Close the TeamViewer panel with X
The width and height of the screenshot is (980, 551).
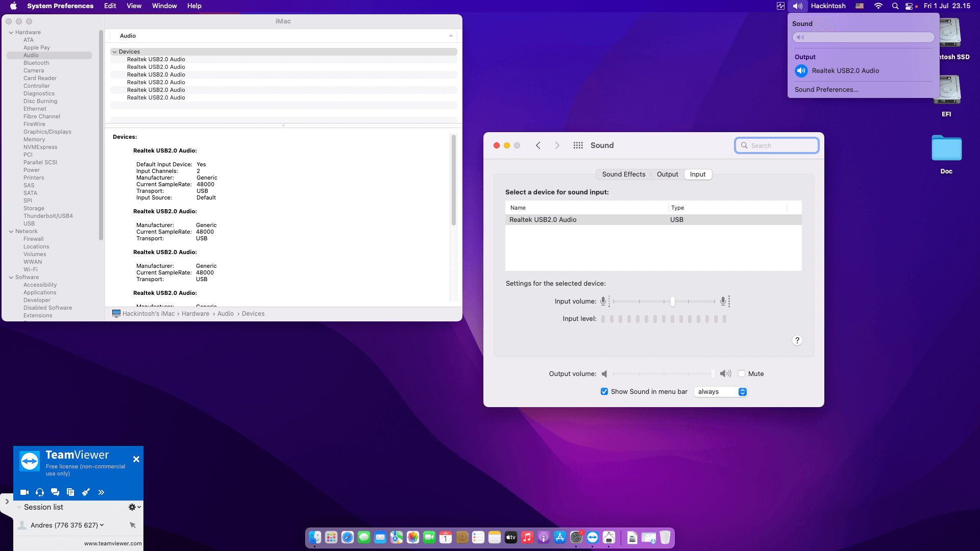pos(136,459)
